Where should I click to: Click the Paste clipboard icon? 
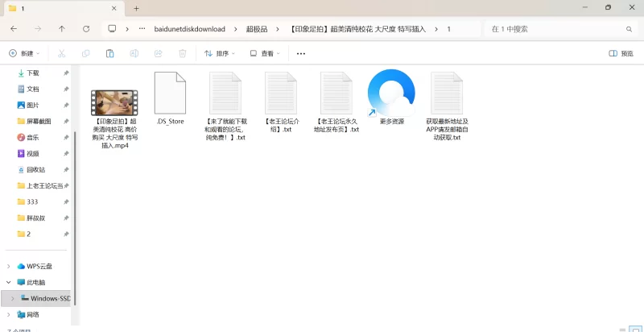[109, 53]
